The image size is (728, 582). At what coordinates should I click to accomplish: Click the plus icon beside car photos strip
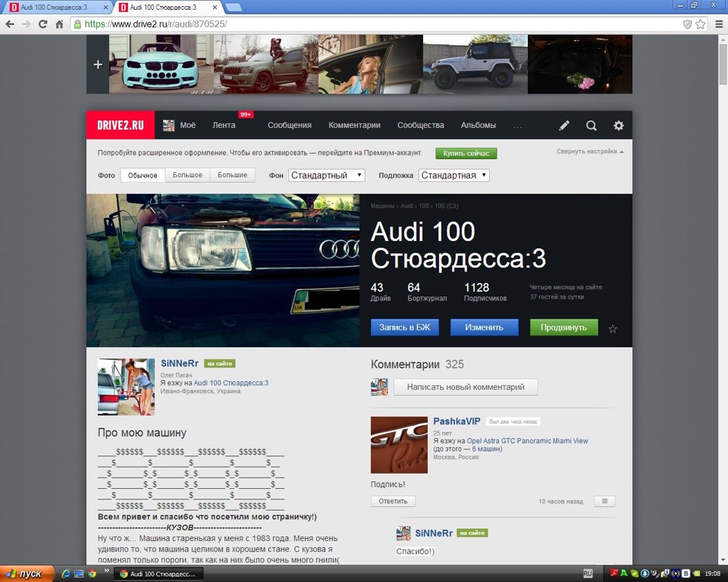point(98,64)
